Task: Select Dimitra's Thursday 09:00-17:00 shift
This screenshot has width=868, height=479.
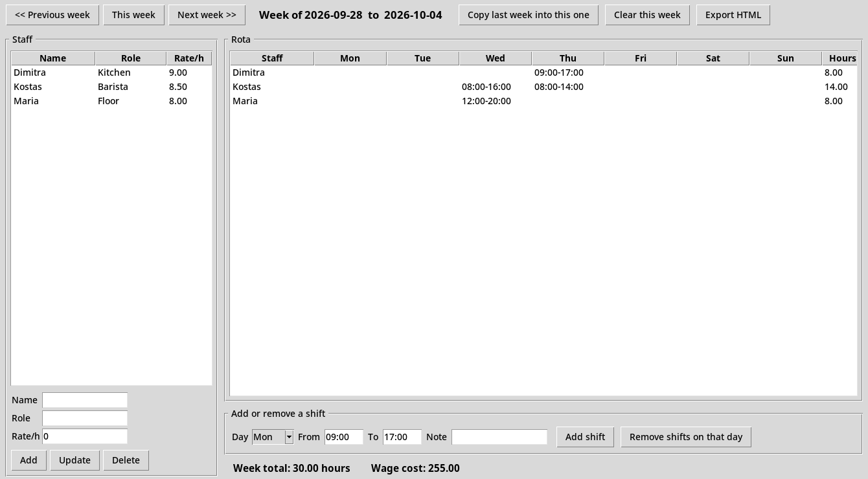Action: point(559,72)
